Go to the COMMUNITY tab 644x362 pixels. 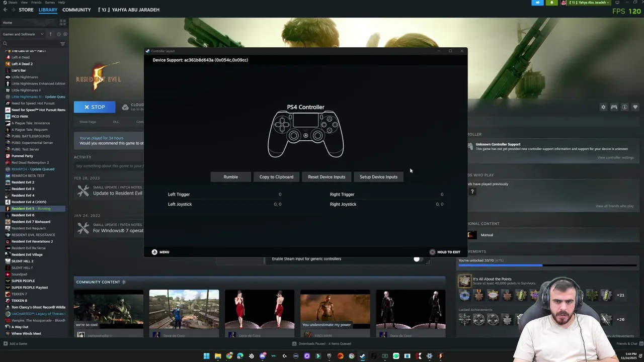[x=76, y=10]
